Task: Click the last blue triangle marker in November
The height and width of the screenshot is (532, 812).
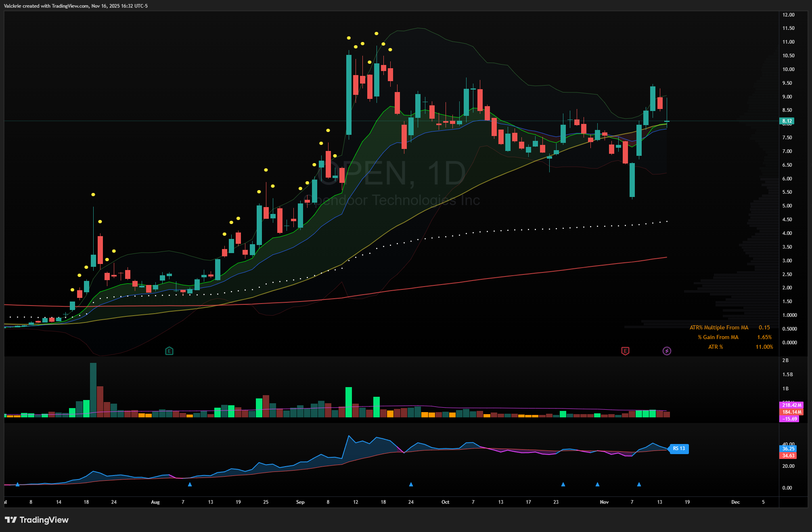Action: point(639,484)
